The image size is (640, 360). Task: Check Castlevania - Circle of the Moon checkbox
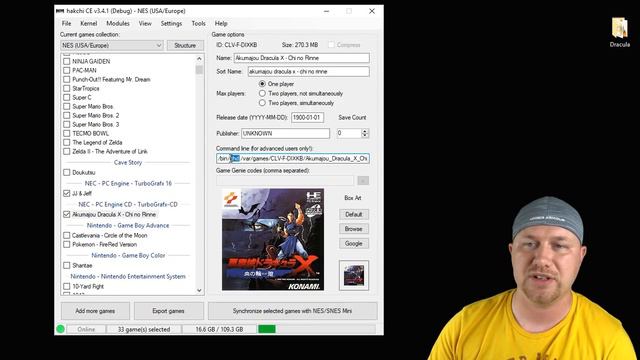(67, 235)
